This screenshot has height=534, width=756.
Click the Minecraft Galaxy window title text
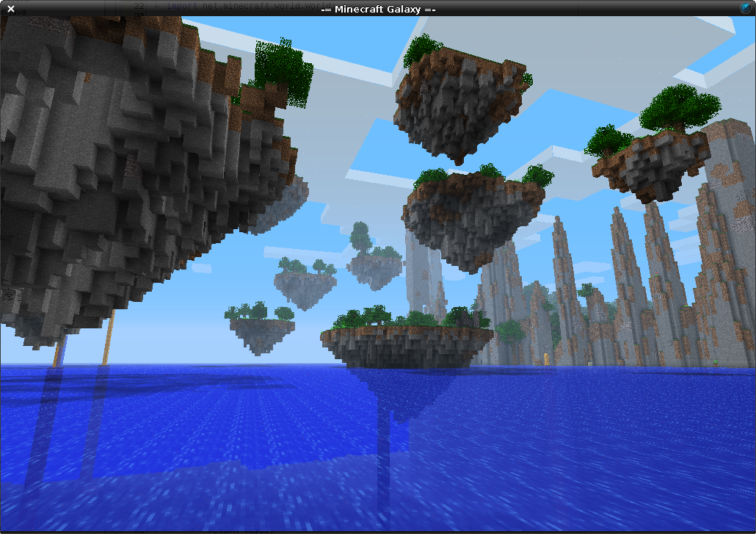[x=378, y=9]
